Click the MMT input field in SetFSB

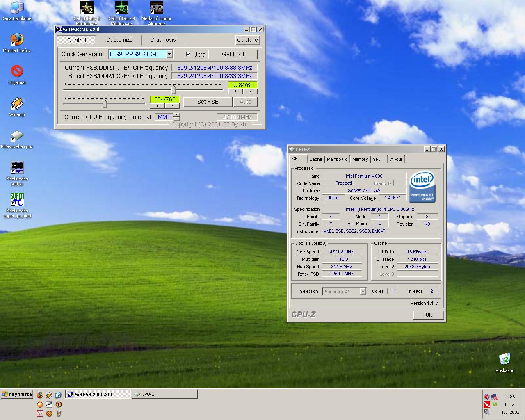click(164, 117)
